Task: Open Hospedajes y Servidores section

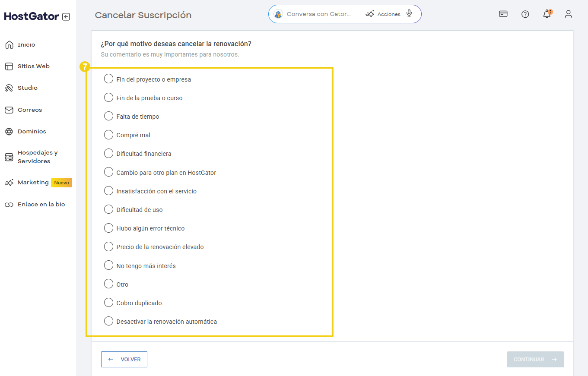Action: point(37,157)
